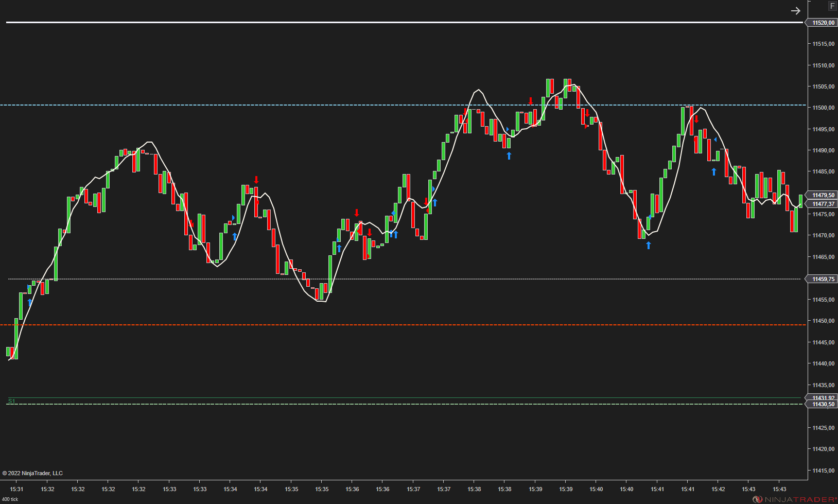Click the 15:42 time axis label
The height and width of the screenshot is (504, 838).
coord(719,489)
